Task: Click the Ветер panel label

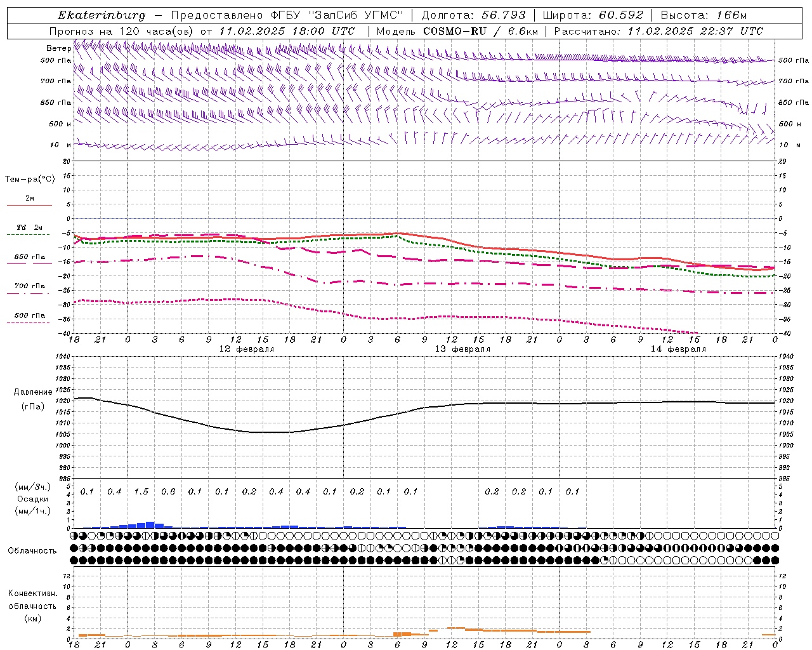Action: pyautogui.click(x=59, y=48)
